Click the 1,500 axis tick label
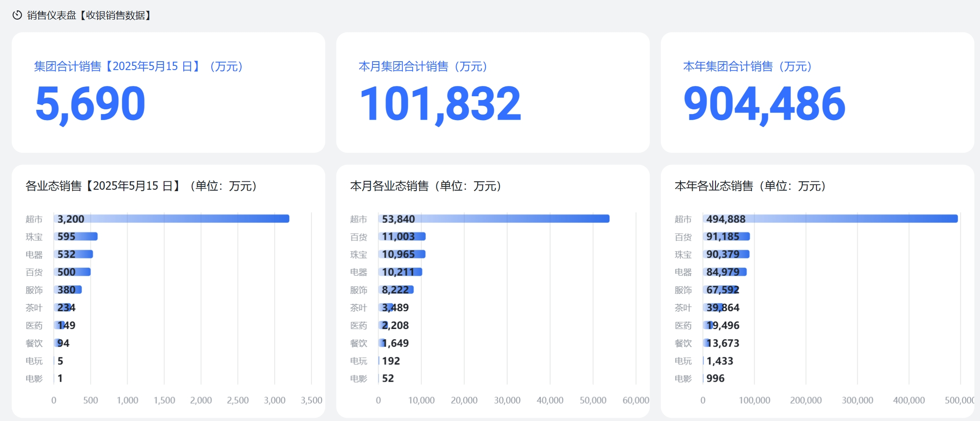Image resolution: width=980 pixels, height=421 pixels. (x=165, y=400)
